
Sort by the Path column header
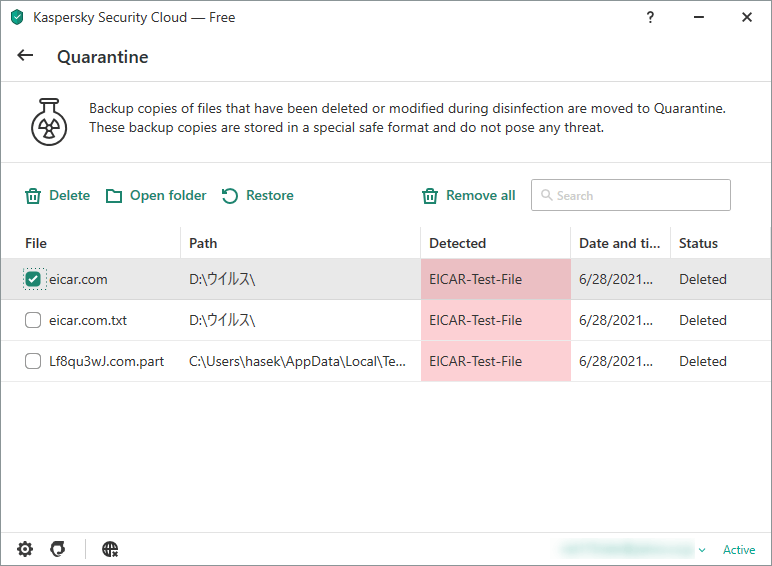click(300, 243)
